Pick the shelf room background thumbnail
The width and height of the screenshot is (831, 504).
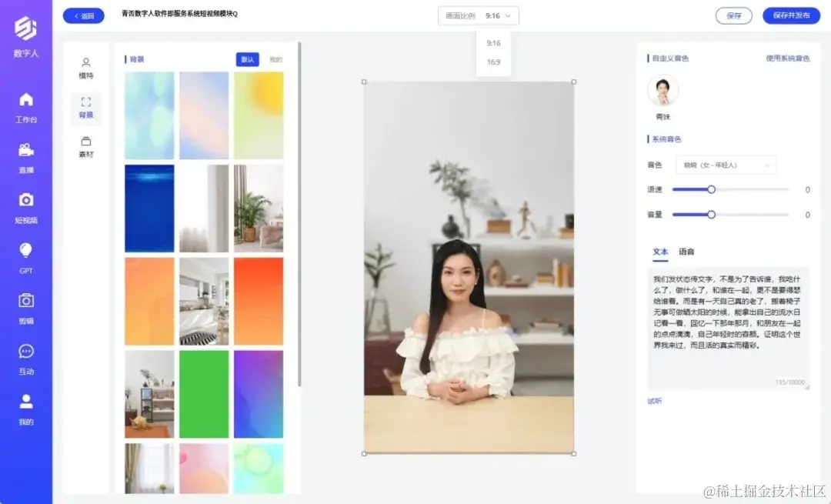pos(149,394)
